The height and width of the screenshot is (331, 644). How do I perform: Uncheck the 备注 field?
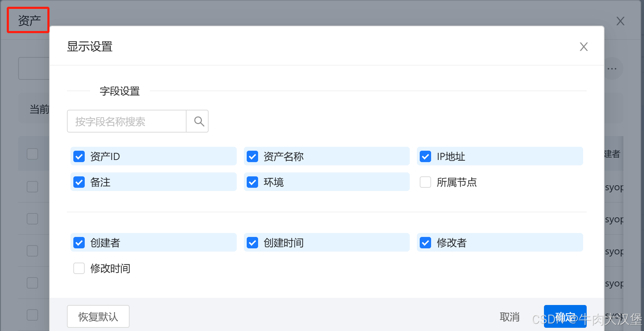79,182
